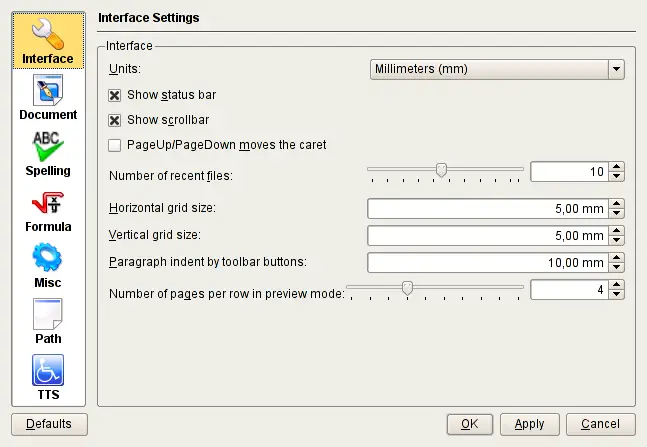Uncheck the Show scrollbar option
This screenshot has height=447, width=647.
click(114, 120)
